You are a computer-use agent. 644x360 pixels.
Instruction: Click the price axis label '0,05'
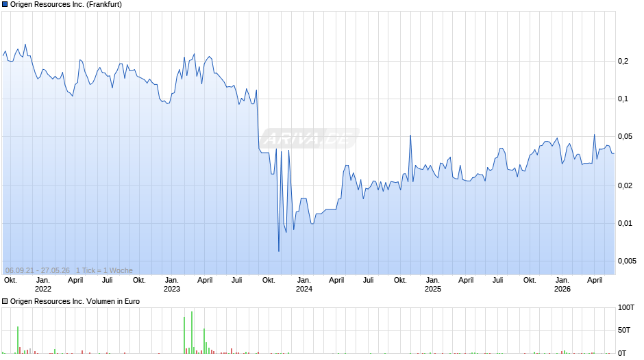625,137
